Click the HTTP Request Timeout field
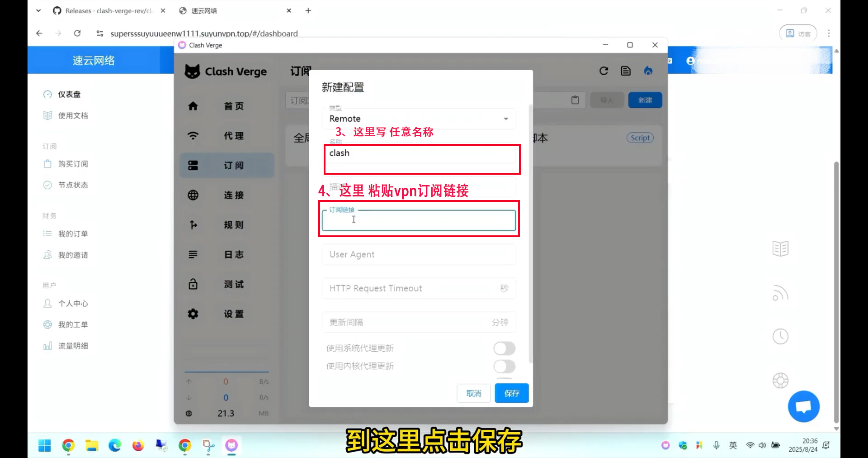The width and height of the screenshot is (868, 458). [419, 288]
